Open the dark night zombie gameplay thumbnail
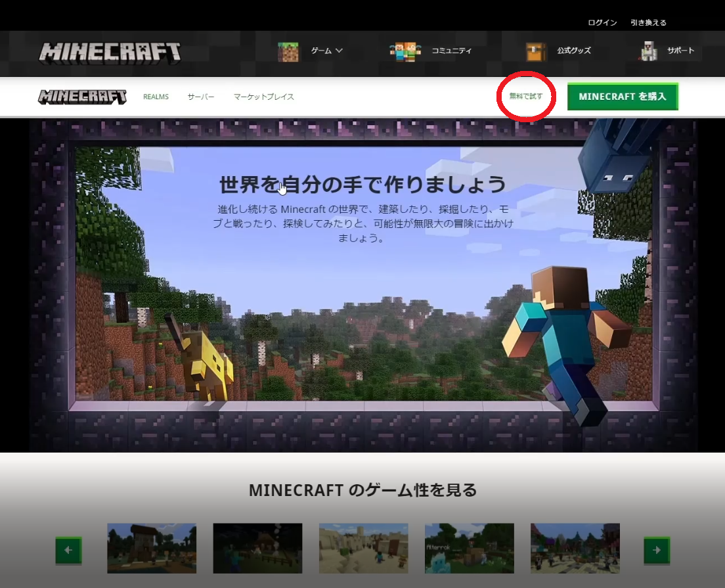Screen dimensions: 725x588 pyautogui.click(x=257, y=548)
